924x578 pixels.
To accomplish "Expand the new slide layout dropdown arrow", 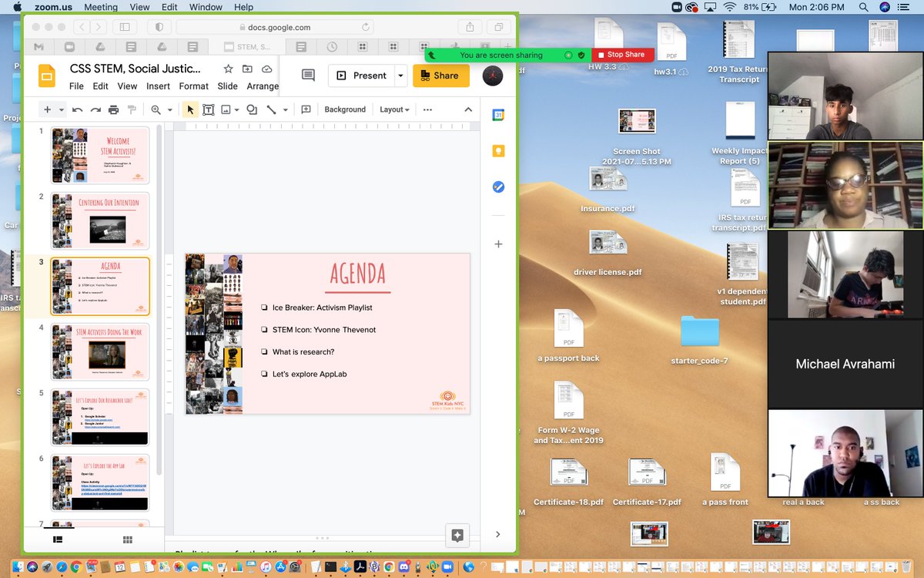I will 62,109.
